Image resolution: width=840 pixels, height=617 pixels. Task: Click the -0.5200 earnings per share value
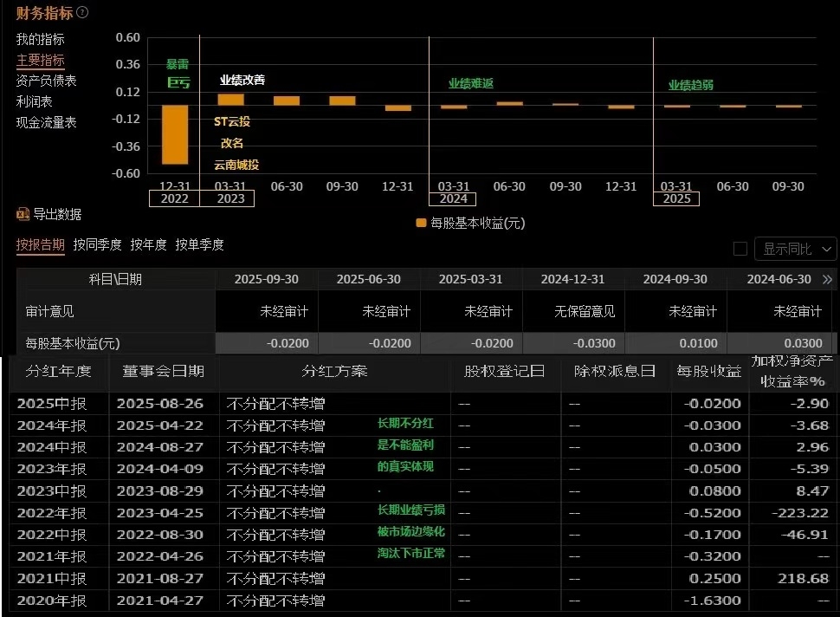713,513
